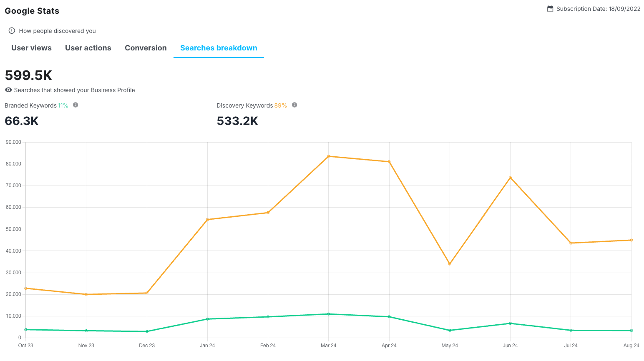644x361 pixels.
Task: Click the orange Jan 24 data point
Action: [207, 220]
